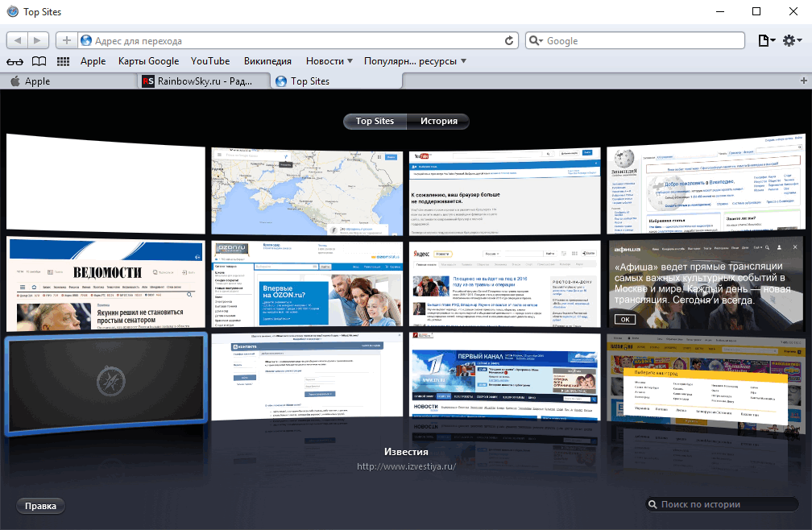Open the Google Maps thumbnail

[307, 192]
